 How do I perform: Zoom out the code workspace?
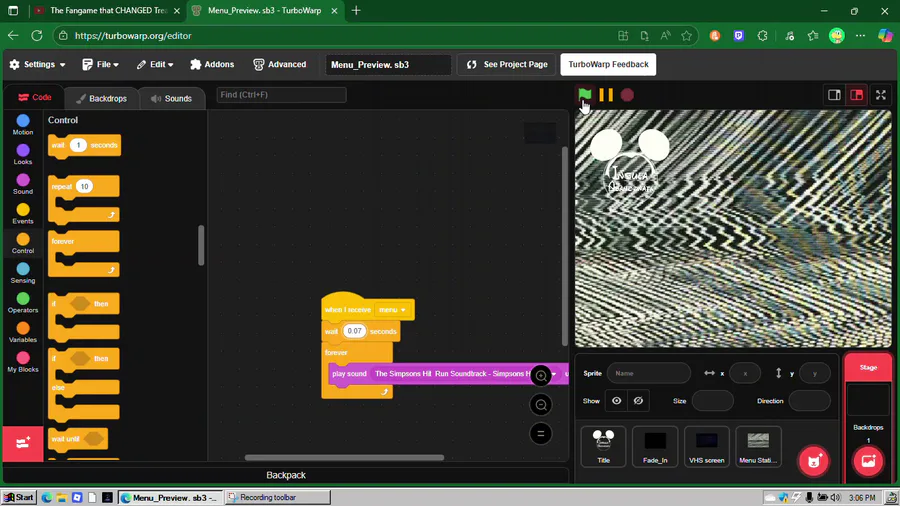(541, 405)
